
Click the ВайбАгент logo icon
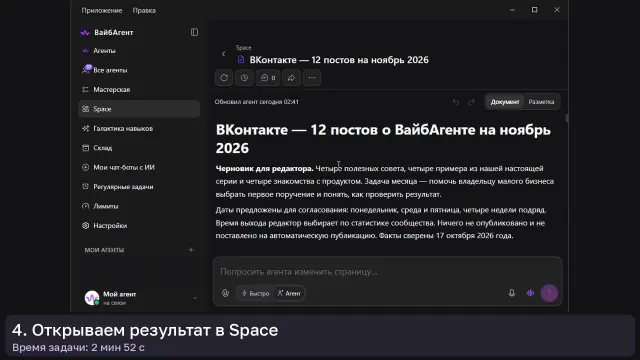85,33
